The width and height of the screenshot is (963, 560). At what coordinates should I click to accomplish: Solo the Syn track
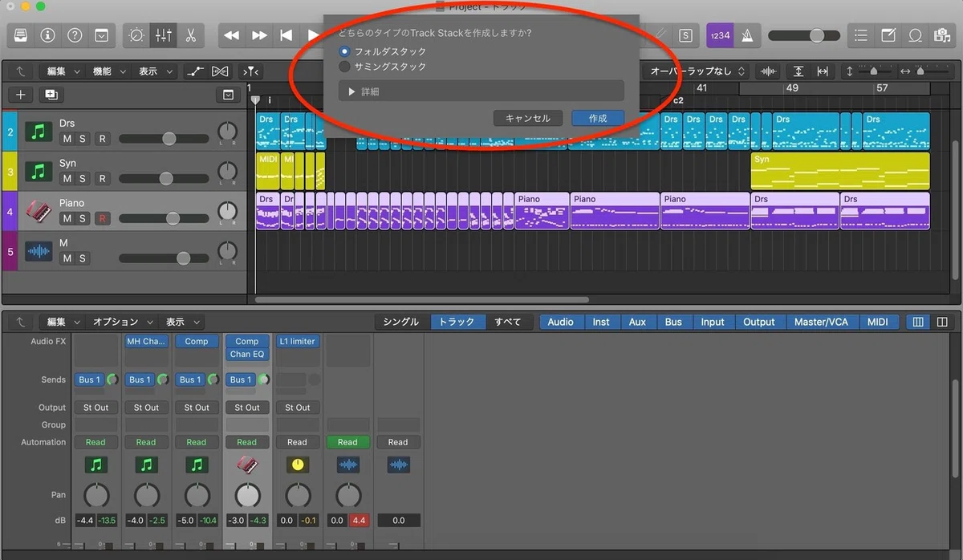83,178
